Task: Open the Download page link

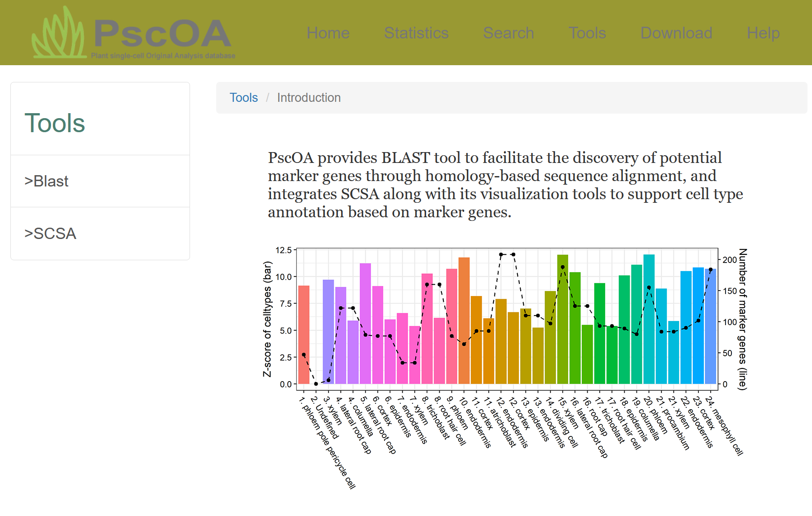Action: click(x=676, y=33)
